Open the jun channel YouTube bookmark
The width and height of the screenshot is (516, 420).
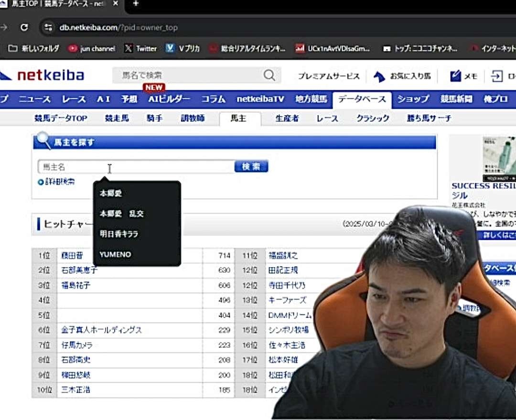(92, 48)
